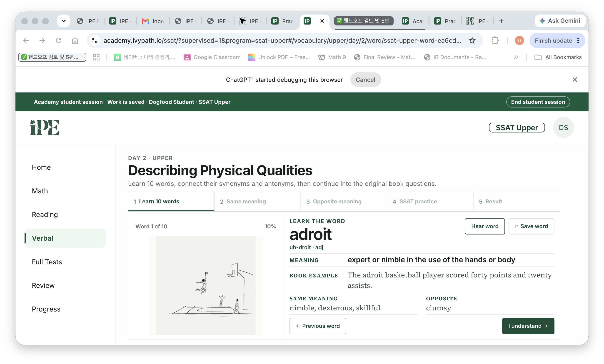
Task: Bookmark this page with the star icon
Action: point(472,40)
